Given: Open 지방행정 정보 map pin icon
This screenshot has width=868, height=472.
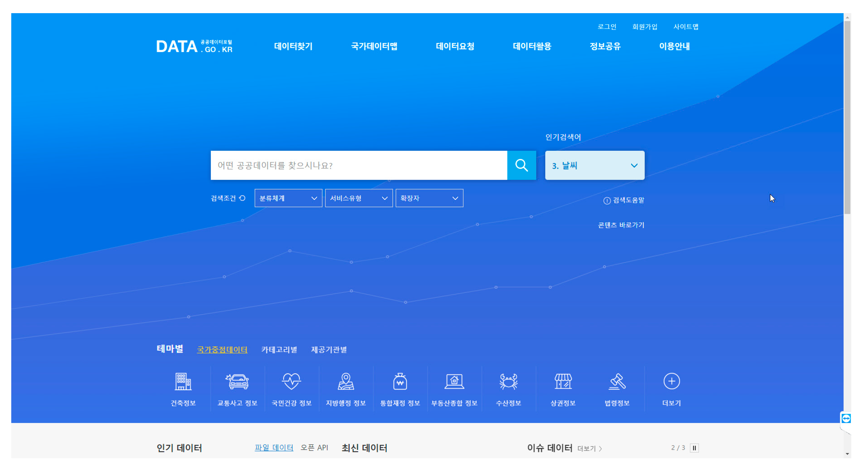Looking at the screenshot, I should tap(346, 382).
